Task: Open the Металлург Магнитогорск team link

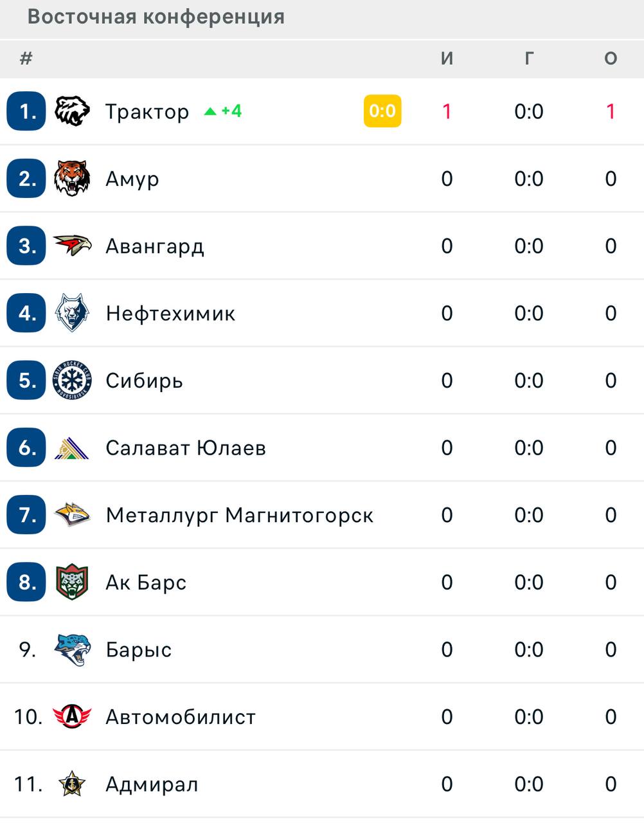Action: pos(240,516)
